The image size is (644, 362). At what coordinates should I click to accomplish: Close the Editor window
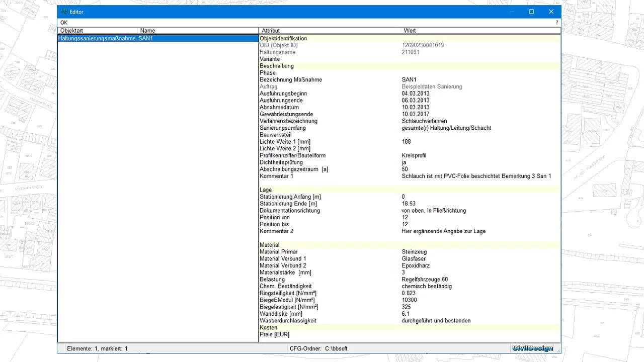(551, 12)
